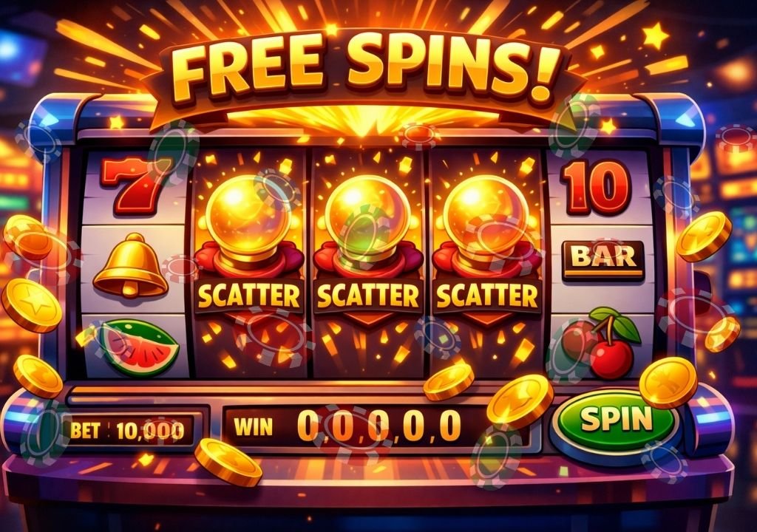The image size is (757, 532).
Task: Click the BAR symbol
Action: pos(603,260)
